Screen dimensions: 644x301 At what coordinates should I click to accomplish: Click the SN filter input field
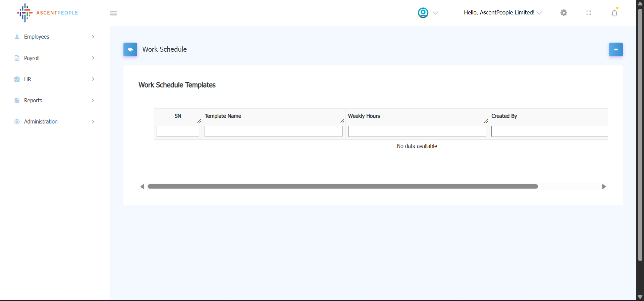178,131
